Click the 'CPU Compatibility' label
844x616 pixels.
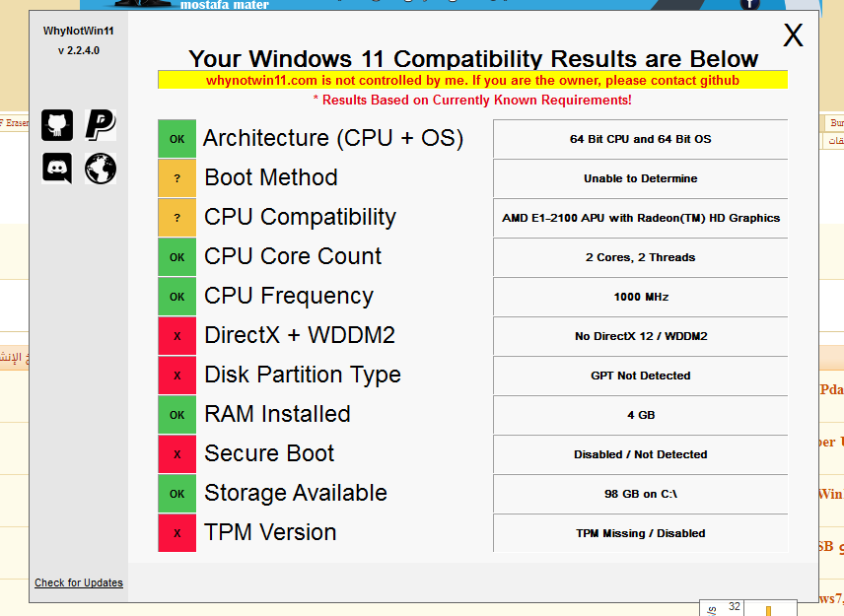(x=300, y=218)
